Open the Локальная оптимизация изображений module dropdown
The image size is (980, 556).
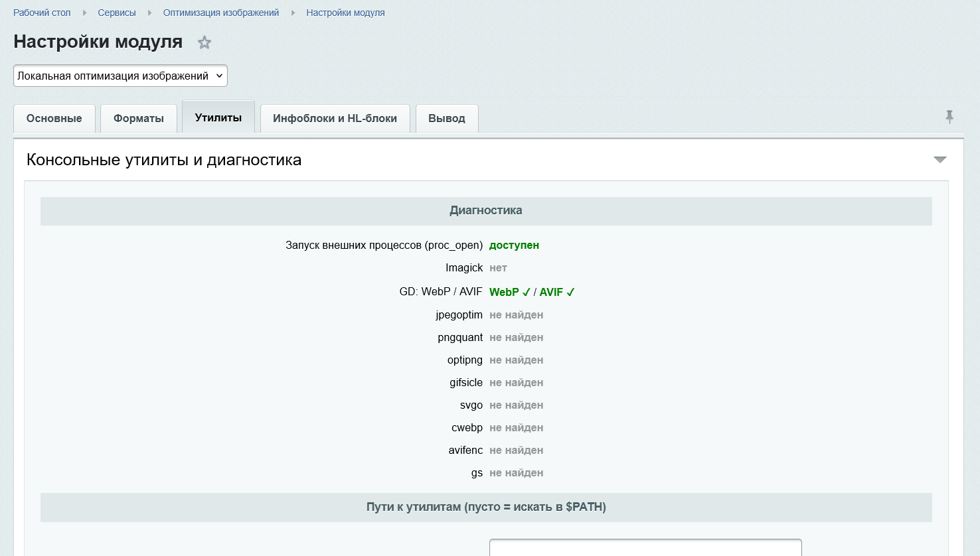pos(120,76)
